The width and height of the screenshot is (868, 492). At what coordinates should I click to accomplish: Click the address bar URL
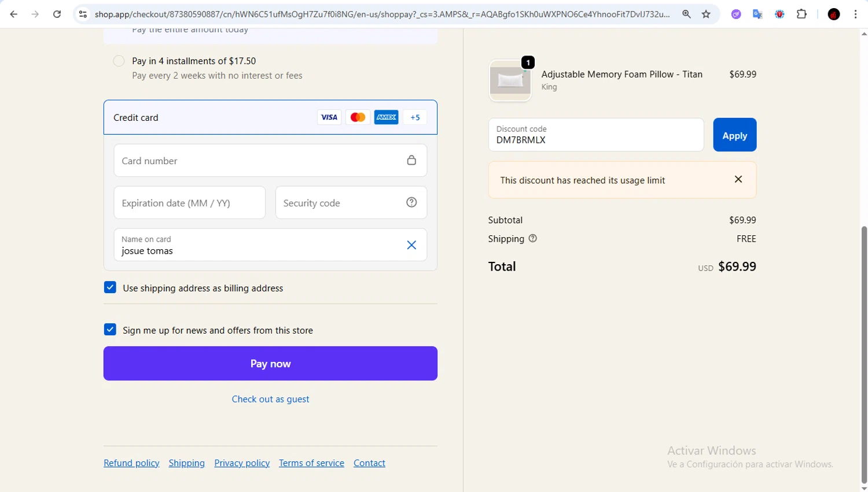click(382, 14)
